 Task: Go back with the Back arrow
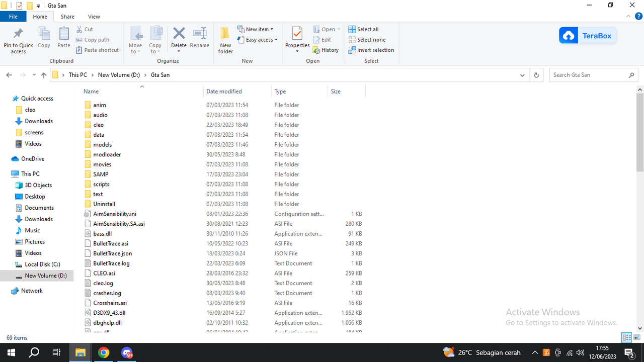[9, 75]
